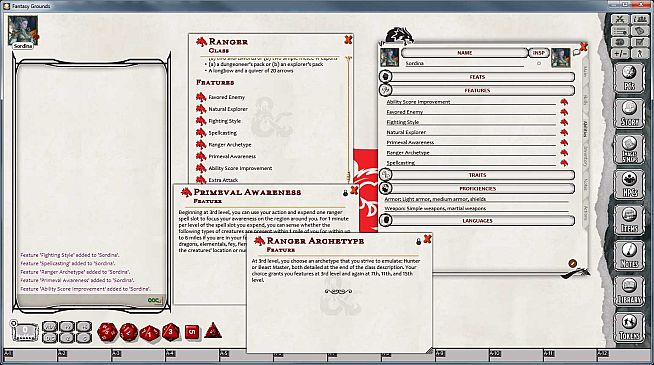The image size is (654, 365).
Task: Click the FEATURES section header
Action: click(477, 91)
